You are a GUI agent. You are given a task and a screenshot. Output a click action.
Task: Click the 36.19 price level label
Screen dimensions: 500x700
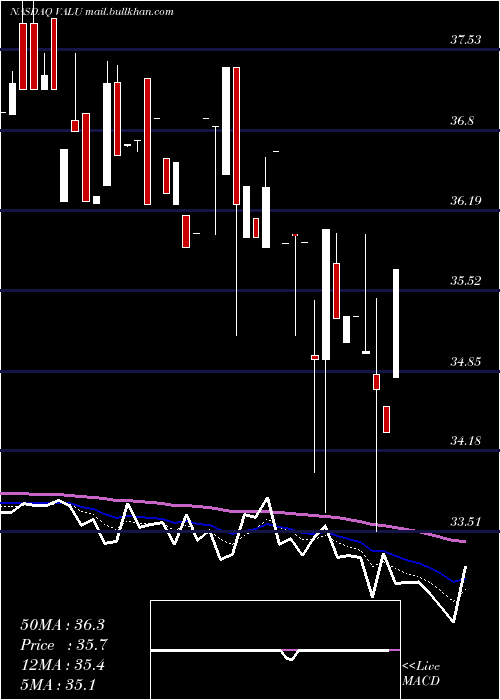point(465,200)
